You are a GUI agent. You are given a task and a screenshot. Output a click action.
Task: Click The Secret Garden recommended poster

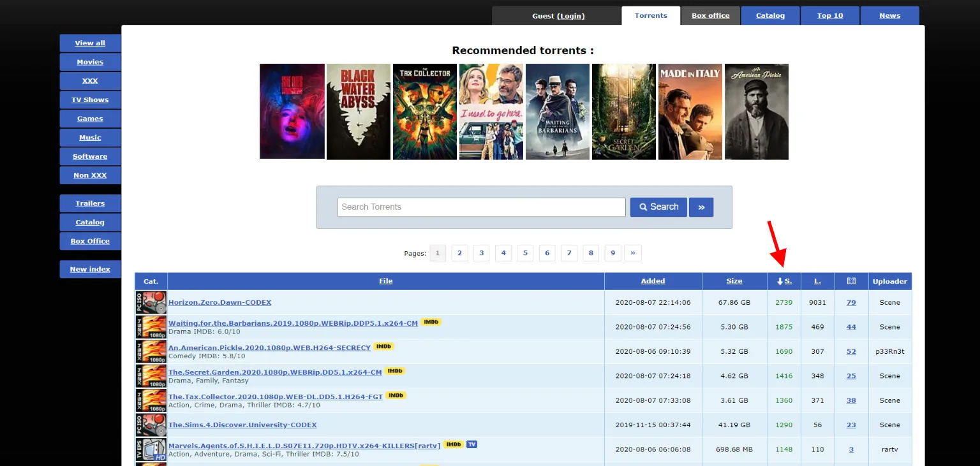(x=624, y=112)
